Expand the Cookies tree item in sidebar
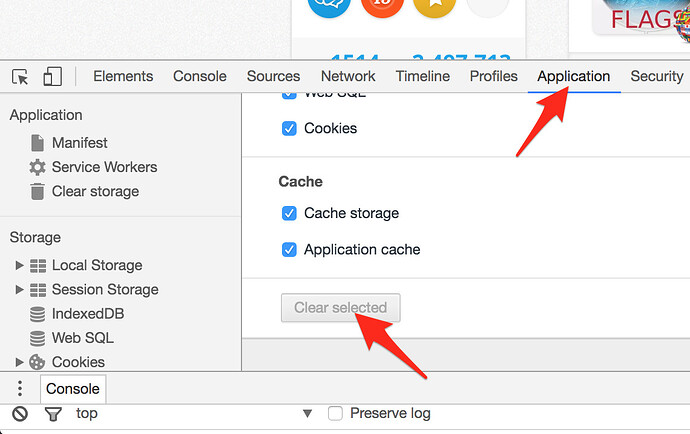Screen dimensions: 690x434 click(19, 362)
